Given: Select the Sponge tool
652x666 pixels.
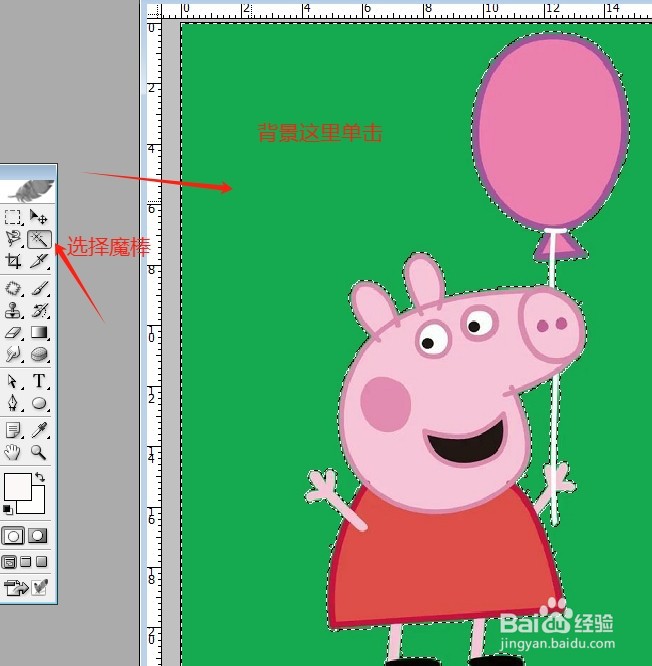Looking at the screenshot, I should pyautogui.click(x=39, y=354).
